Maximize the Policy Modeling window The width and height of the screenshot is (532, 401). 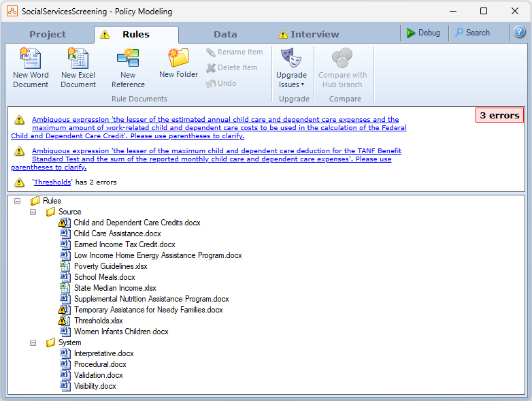(x=484, y=11)
